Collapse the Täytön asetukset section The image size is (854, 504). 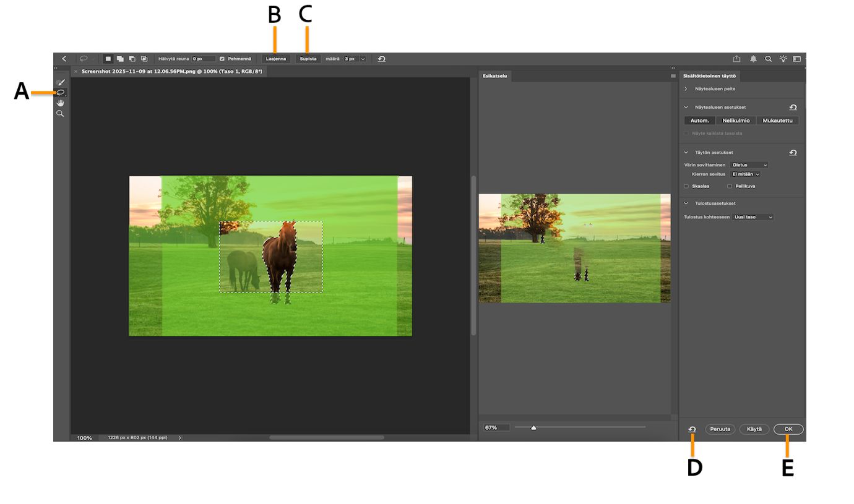click(686, 152)
